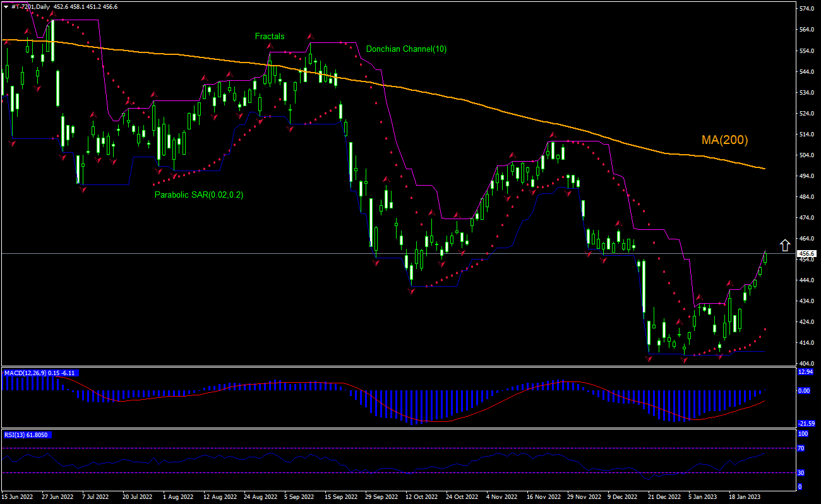Image resolution: width=821 pixels, height=504 pixels.
Task: Click the MACD -21.59 scale value
Action: (806, 423)
